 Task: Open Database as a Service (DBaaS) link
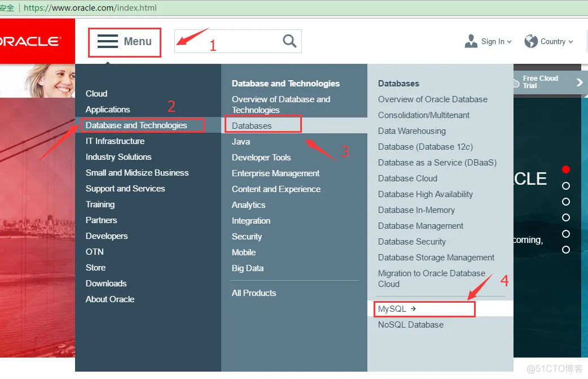click(x=437, y=163)
